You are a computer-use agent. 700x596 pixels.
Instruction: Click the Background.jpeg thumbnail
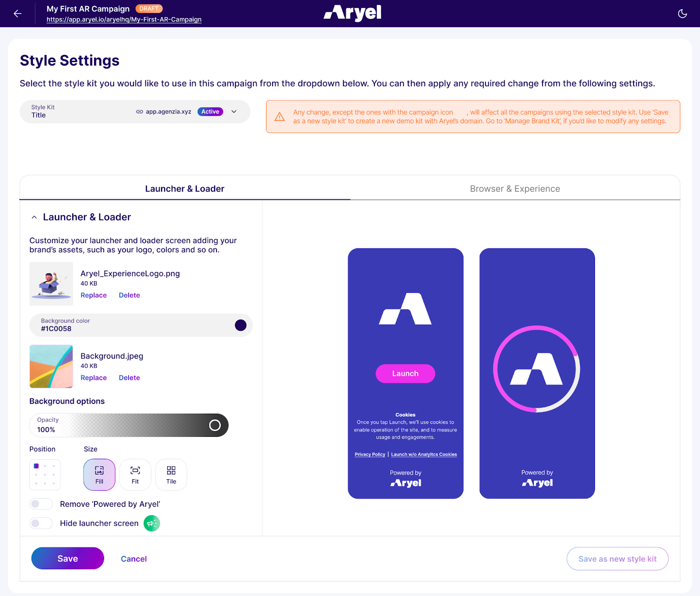51,366
